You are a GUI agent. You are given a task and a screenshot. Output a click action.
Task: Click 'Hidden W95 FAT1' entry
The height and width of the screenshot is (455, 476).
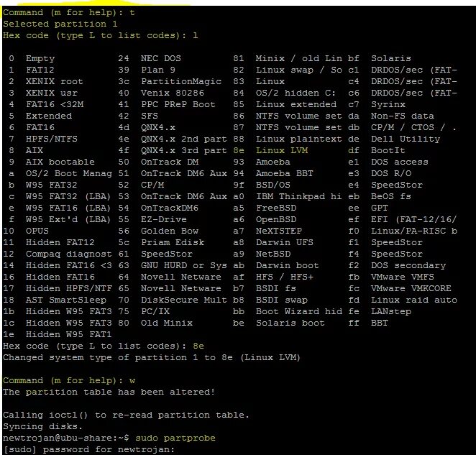point(68,334)
